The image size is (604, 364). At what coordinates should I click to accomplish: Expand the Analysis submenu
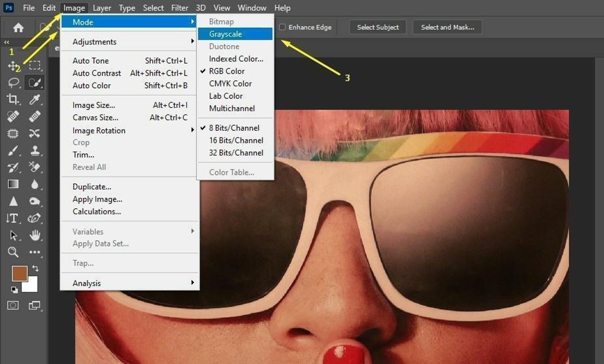[87, 283]
